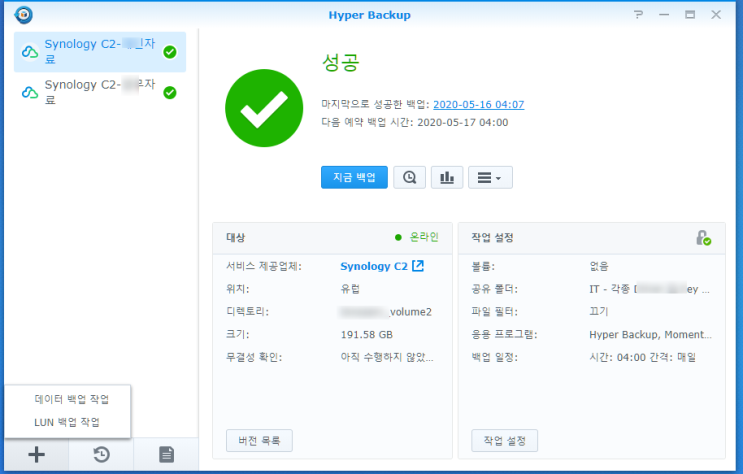Click cloud icon of second Synology C2 task

click(30, 92)
